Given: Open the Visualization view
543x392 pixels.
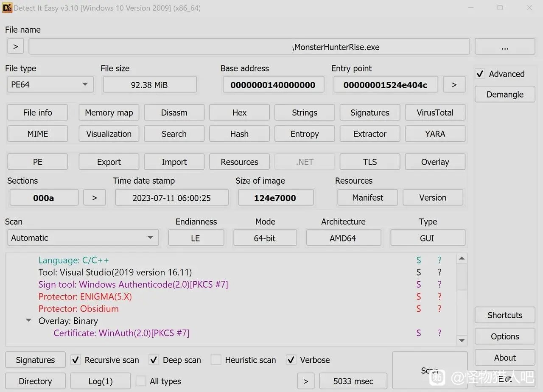Looking at the screenshot, I should 109,134.
